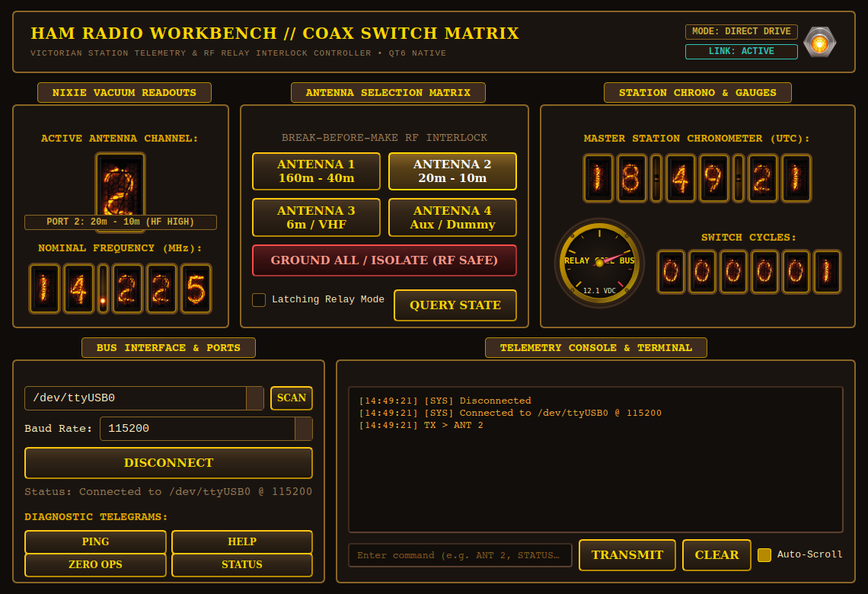Select Antenna 3 6m / VHF

pyautogui.click(x=316, y=218)
